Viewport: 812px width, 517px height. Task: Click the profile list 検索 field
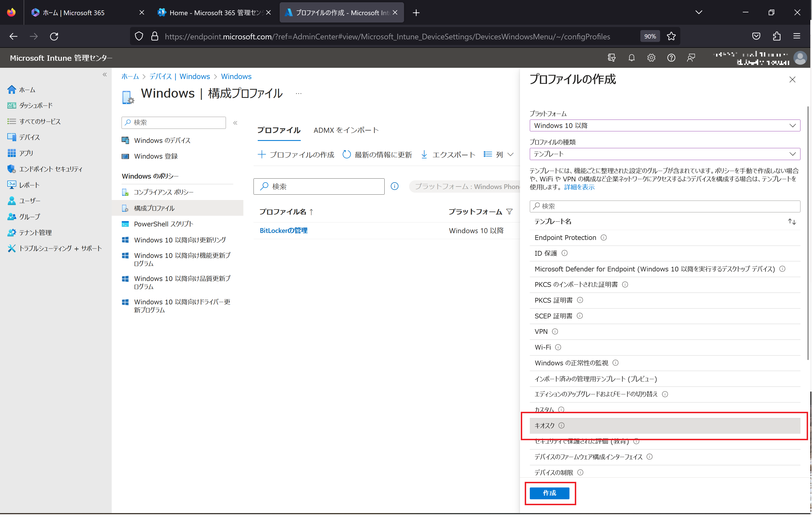point(319,186)
